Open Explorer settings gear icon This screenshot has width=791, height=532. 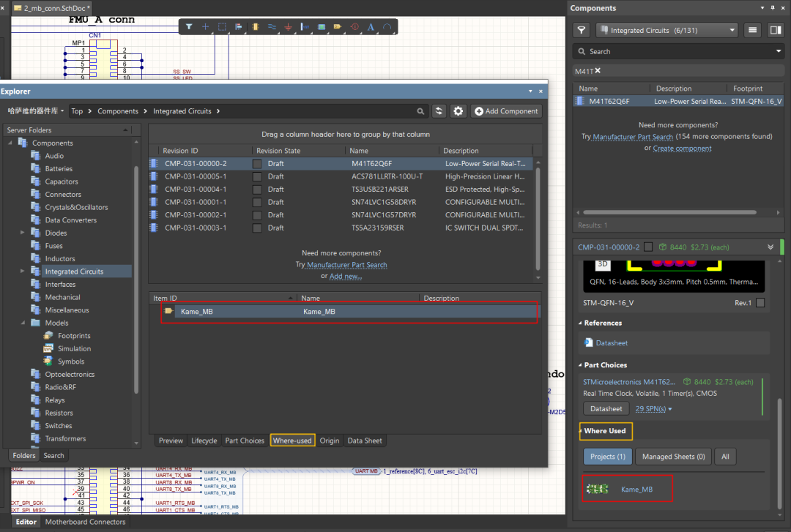[458, 111]
